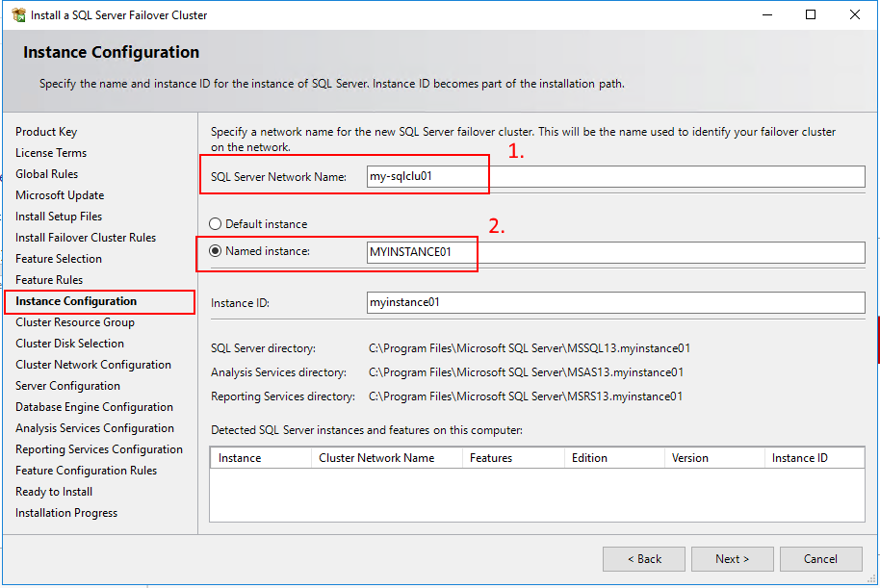
Task: Sort by the Edition column header
Action: tap(614, 458)
